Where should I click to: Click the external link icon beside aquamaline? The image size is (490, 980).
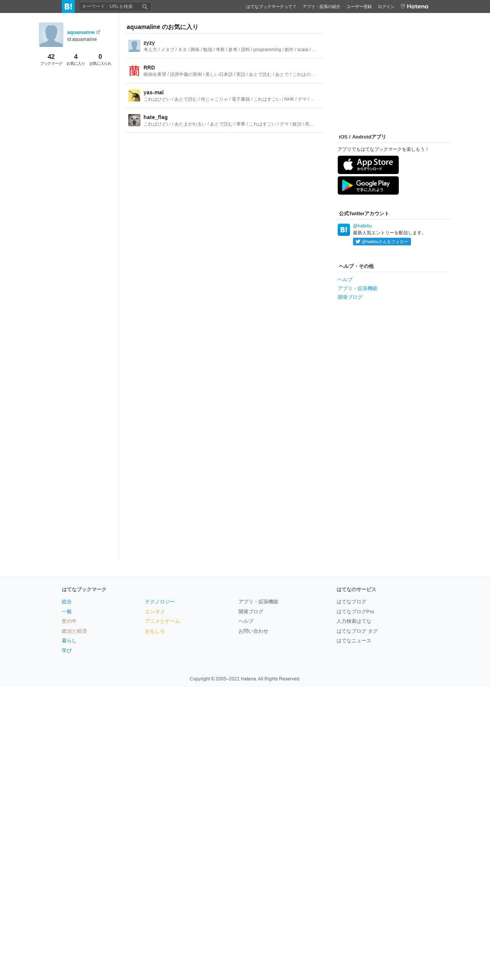(98, 32)
